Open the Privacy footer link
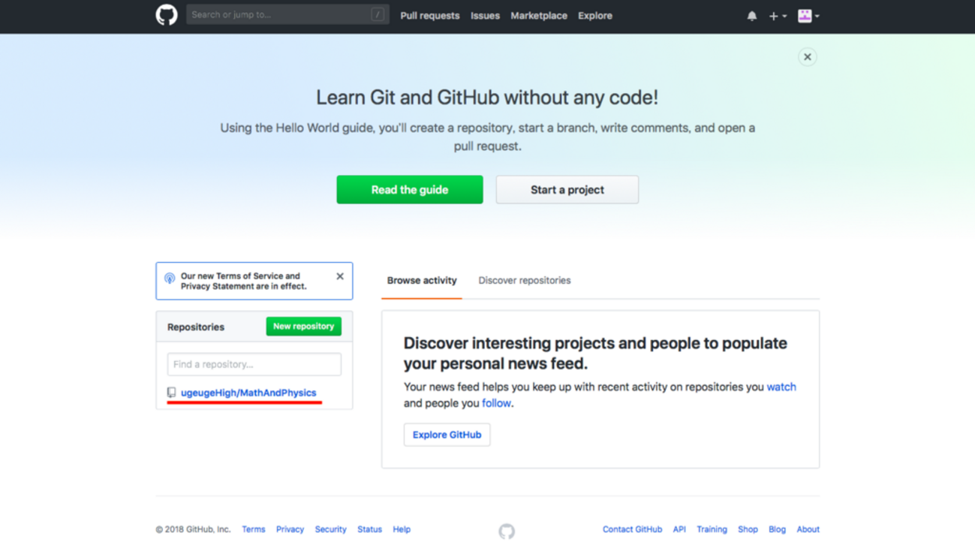 click(x=290, y=529)
